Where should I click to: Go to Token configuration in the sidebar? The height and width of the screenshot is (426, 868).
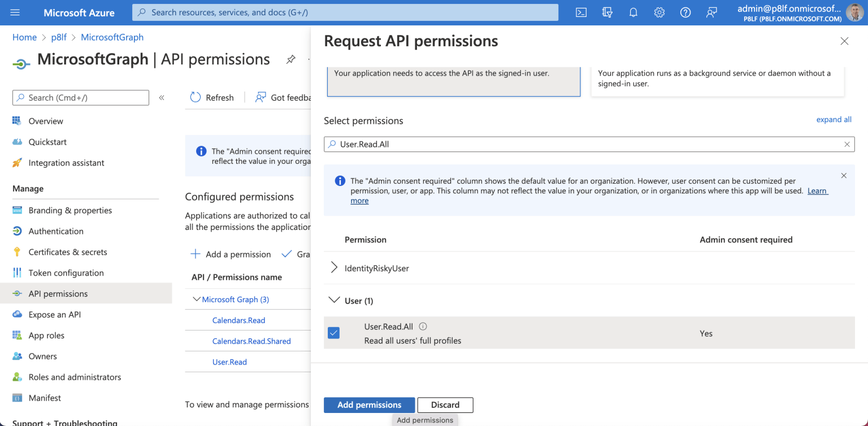tap(66, 273)
